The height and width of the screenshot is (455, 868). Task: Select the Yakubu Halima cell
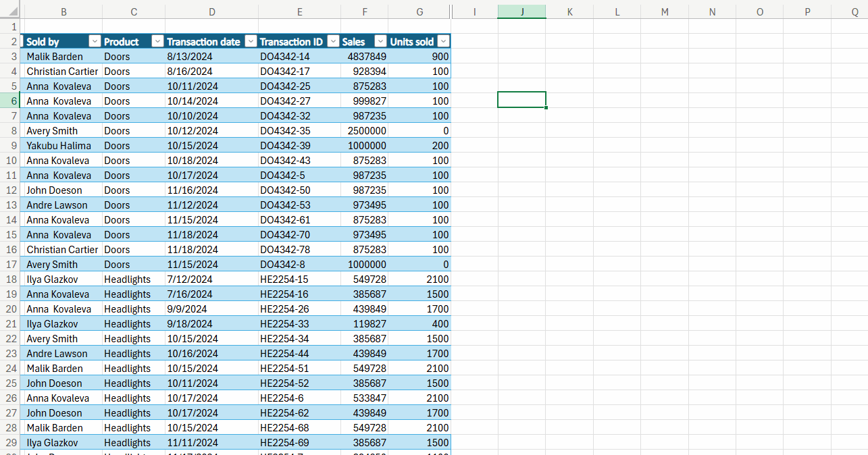pyautogui.click(x=59, y=146)
